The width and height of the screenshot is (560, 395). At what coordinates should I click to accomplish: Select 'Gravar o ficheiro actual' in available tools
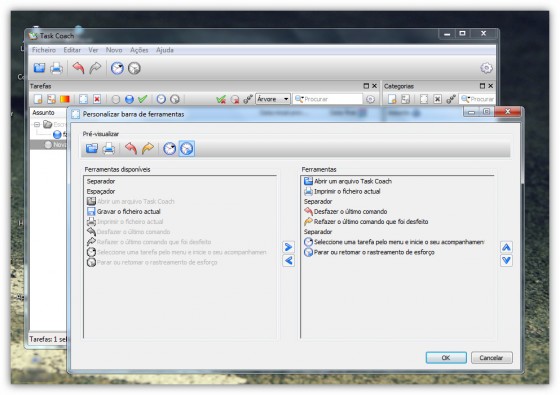(124, 211)
